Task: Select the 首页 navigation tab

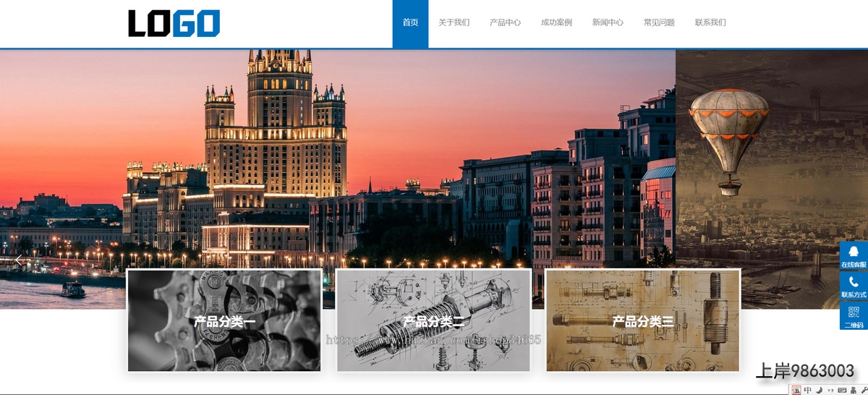Action: [410, 23]
